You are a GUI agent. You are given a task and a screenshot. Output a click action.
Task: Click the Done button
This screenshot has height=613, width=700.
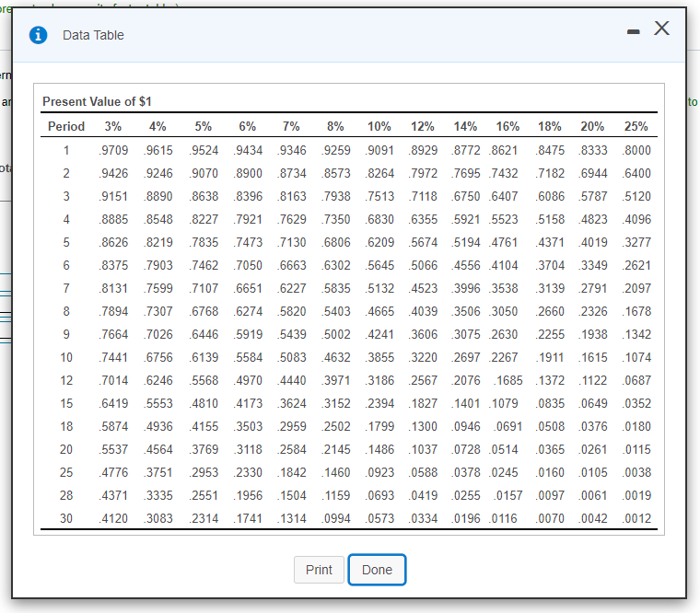(377, 570)
